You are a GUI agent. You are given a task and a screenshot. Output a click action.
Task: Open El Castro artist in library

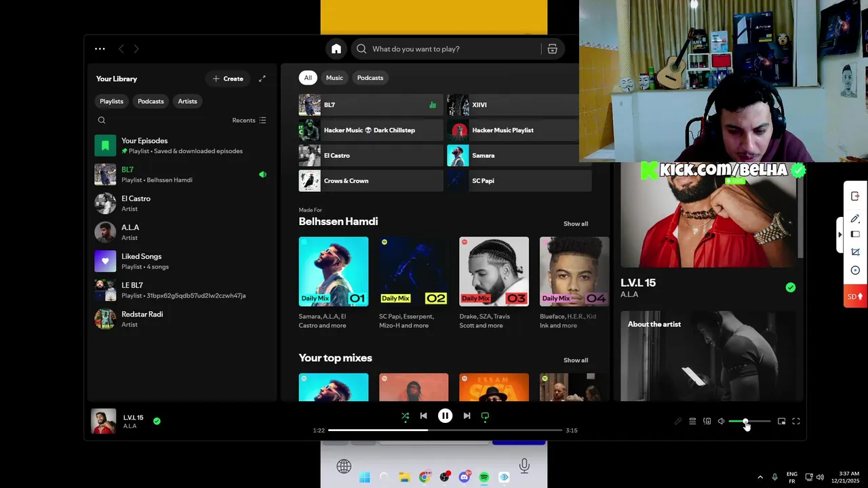pyautogui.click(x=182, y=203)
